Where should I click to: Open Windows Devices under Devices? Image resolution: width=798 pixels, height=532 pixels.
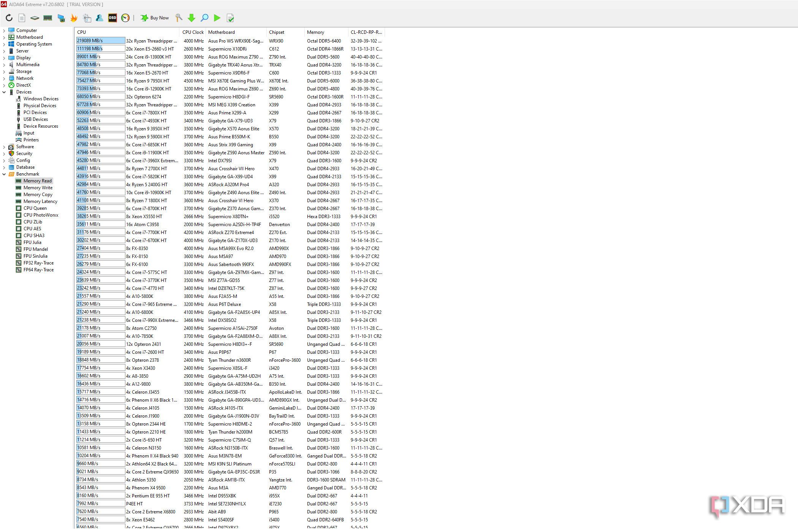point(41,99)
